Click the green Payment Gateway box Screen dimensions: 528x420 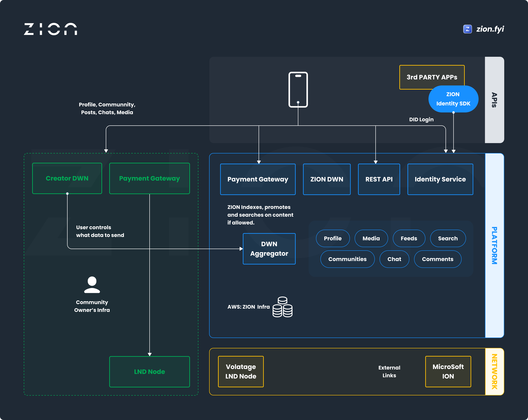[149, 178]
